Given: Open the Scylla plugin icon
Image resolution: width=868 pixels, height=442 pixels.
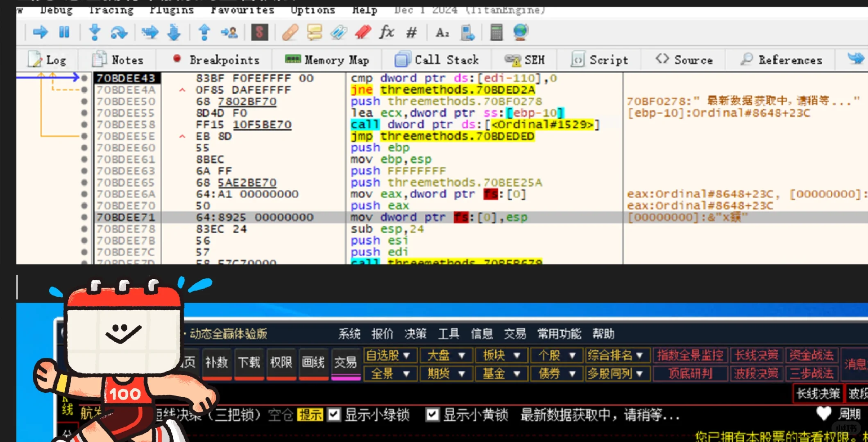Looking at the screenshot, I should click(259, 32).
